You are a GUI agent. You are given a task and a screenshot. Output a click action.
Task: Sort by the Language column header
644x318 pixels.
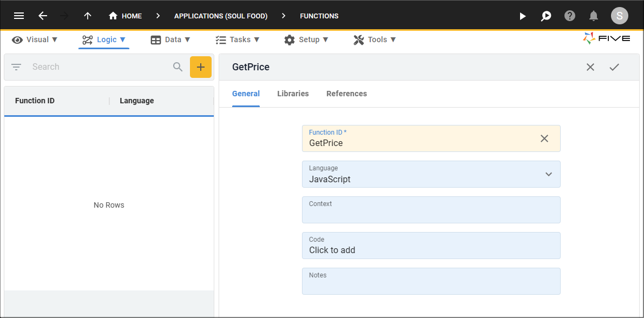[x=137, y=101]
